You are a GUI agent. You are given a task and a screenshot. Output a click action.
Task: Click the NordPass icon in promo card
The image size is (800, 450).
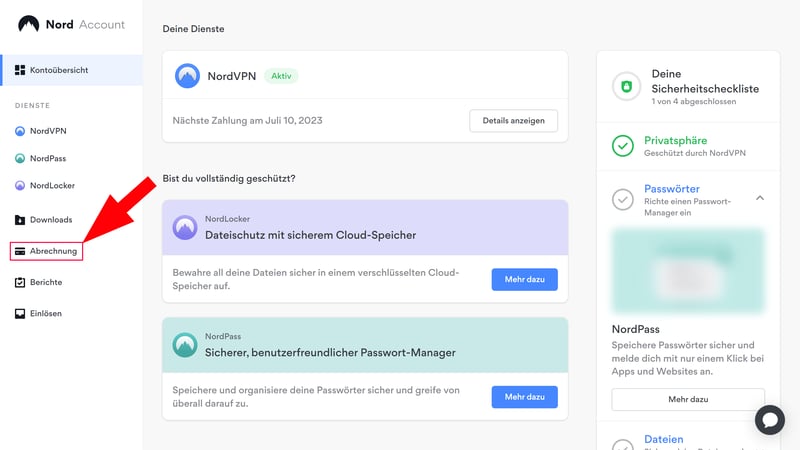(185, 345)
